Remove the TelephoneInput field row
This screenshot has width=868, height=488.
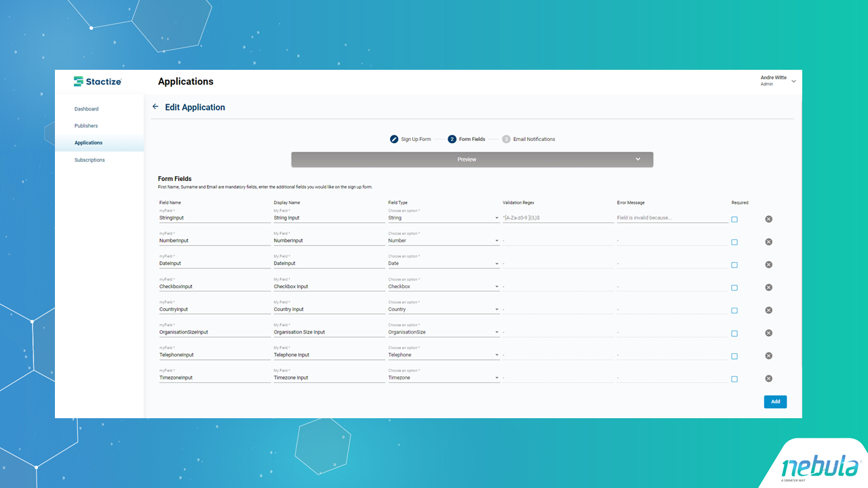[768, 356]
